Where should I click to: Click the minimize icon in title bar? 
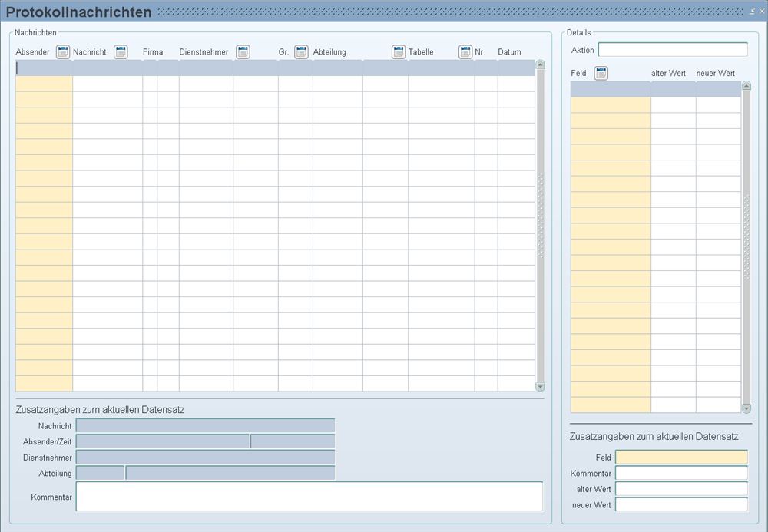point(753,12)
